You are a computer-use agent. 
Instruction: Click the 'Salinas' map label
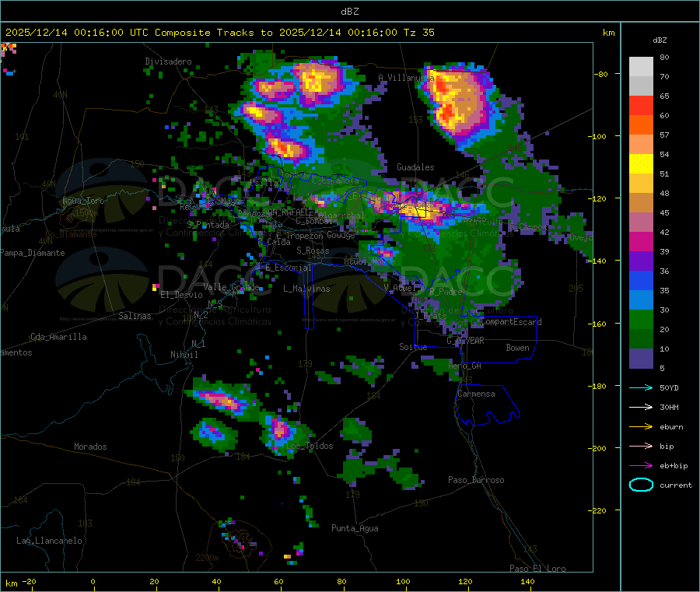click(x=135, y=316)
